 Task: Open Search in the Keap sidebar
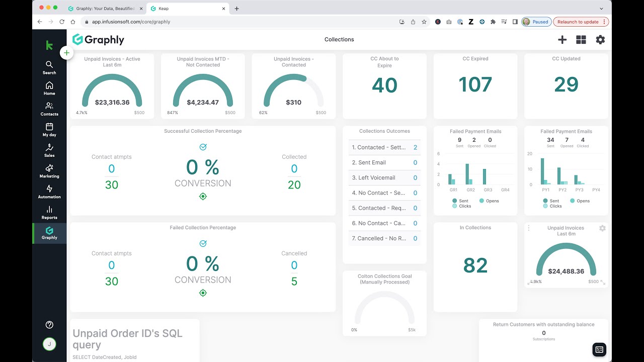coord(49,67)
